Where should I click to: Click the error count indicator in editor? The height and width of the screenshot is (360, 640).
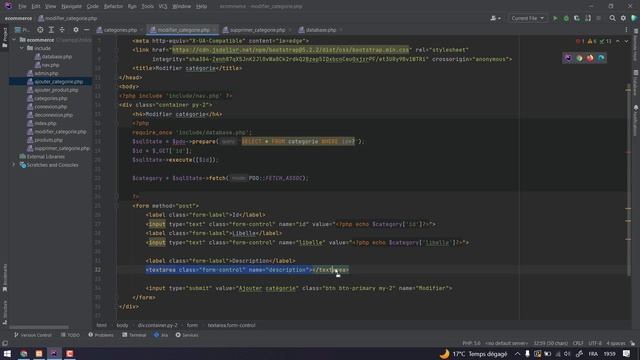(580, 41)
